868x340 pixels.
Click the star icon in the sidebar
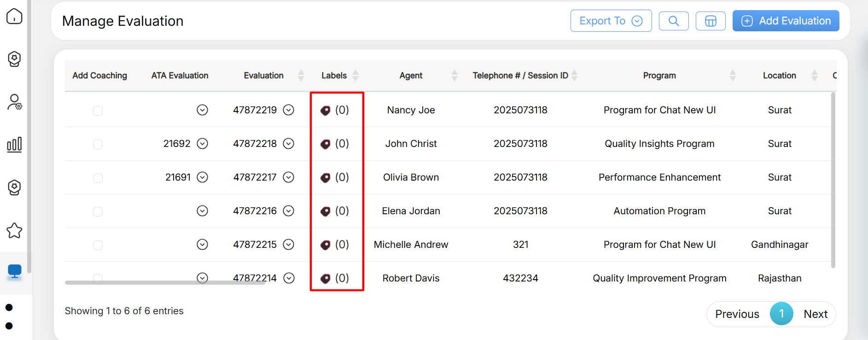point(14,230)
